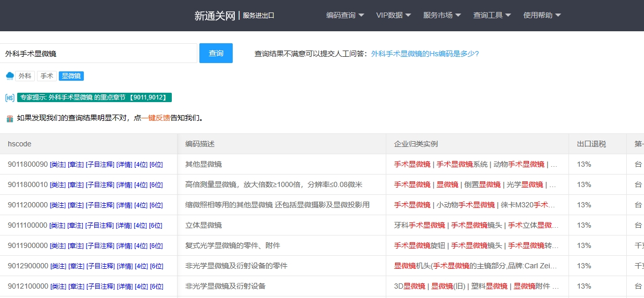The height and width of the screenshot is (298, 644).
Task: Select the highlighted 显微镜 keyword tag
Action: [x=71, y=76]
